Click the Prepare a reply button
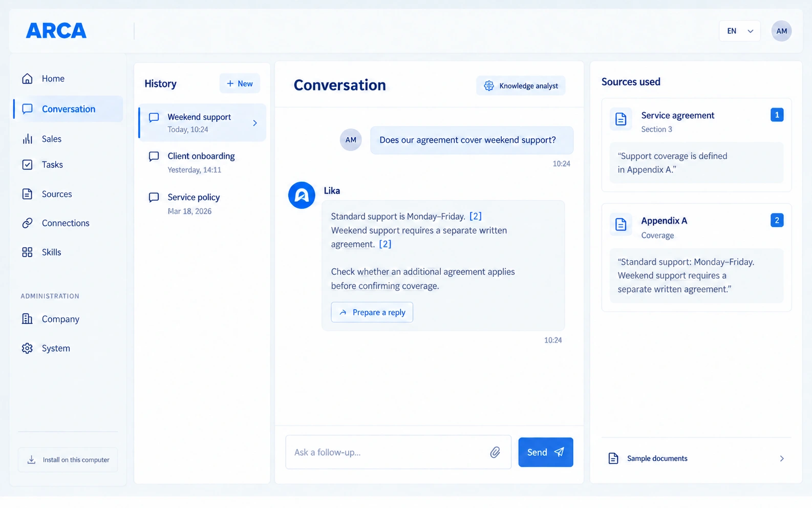 point(372,312)
